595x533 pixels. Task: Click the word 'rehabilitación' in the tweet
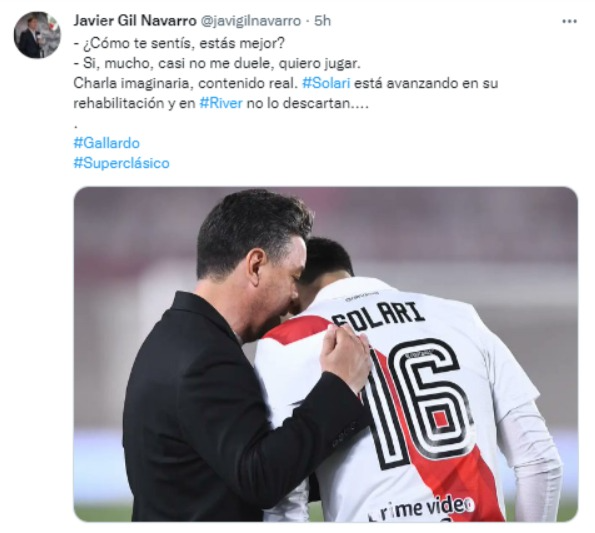pyautogui.click(x=119, y=103)
